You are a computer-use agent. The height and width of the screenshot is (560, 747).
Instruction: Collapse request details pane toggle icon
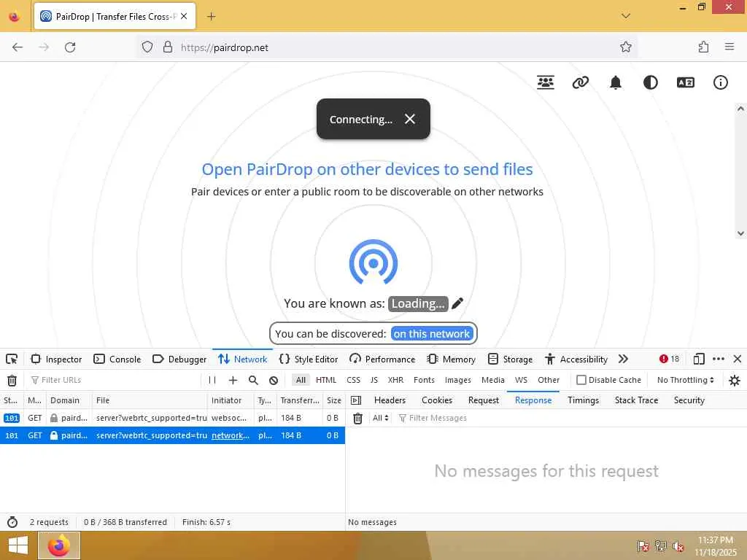[x=356, y=400]
